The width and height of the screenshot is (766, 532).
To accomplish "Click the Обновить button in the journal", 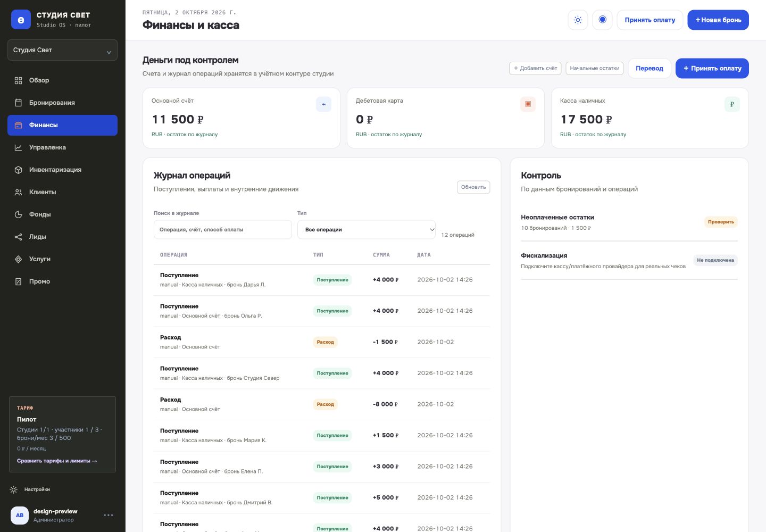I will [473, 187].
